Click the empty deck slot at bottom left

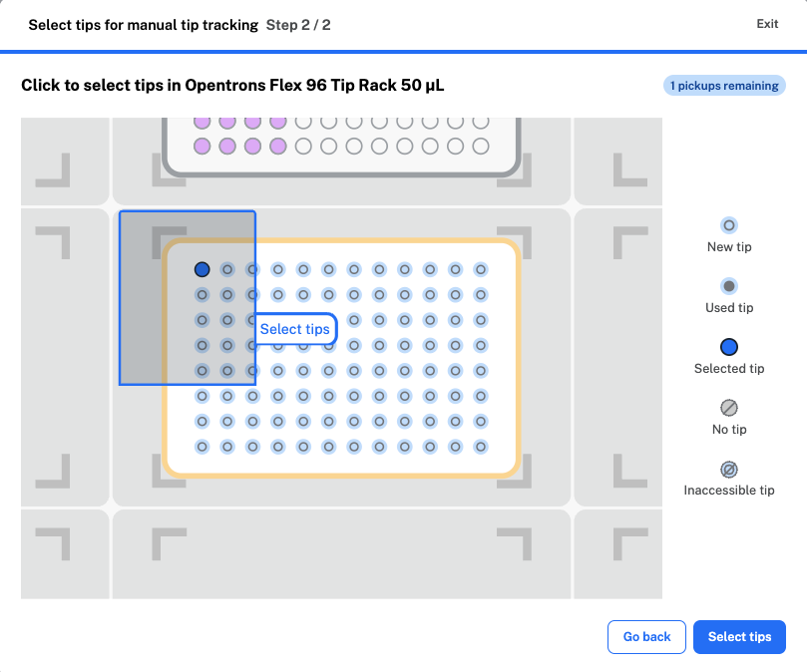point(65,554)
